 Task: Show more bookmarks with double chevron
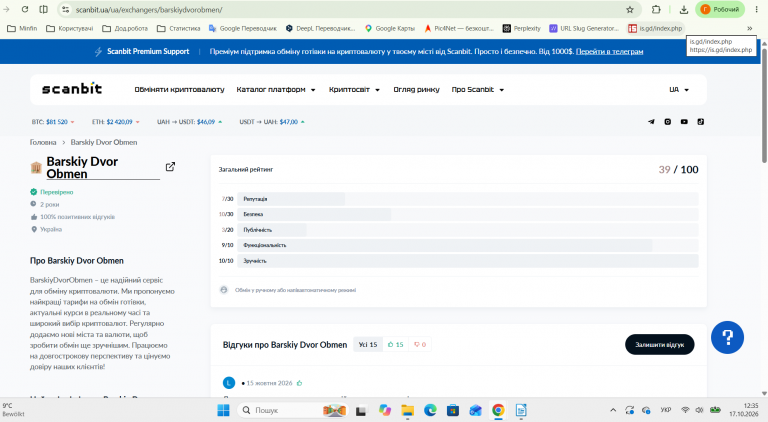coord(749,28)
